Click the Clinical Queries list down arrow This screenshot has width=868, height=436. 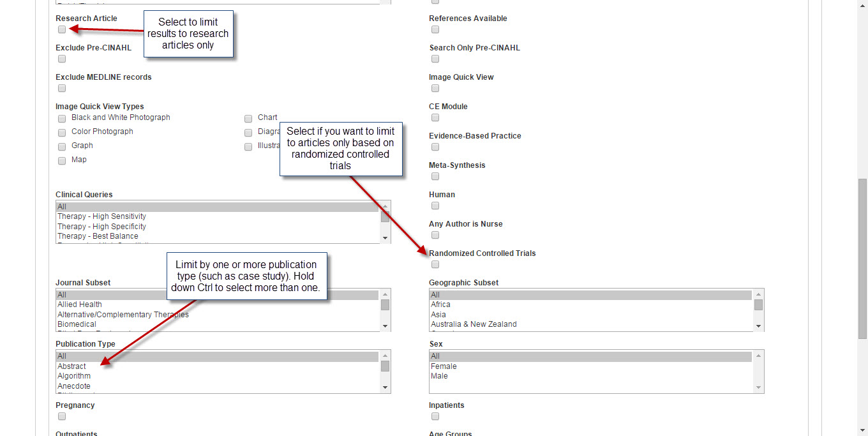pos(385,238)
